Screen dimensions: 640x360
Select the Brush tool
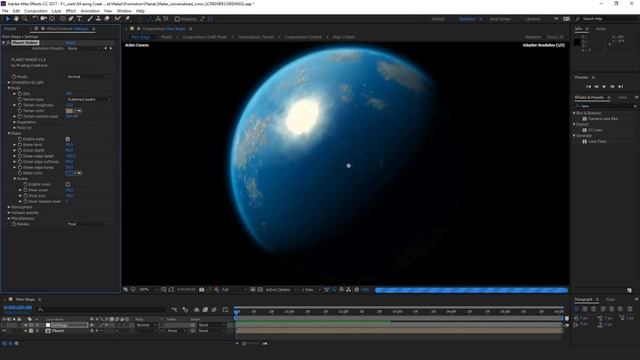[89, 19]
